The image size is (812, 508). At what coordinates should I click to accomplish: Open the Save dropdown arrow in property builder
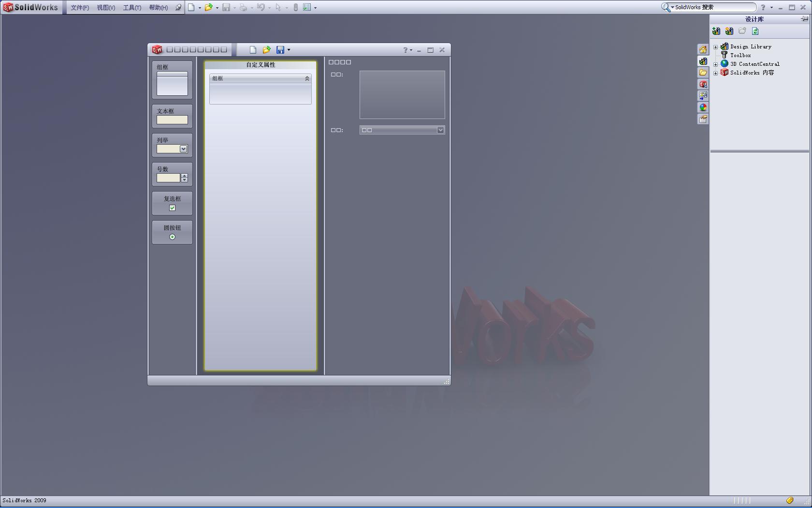pos(289,50)
